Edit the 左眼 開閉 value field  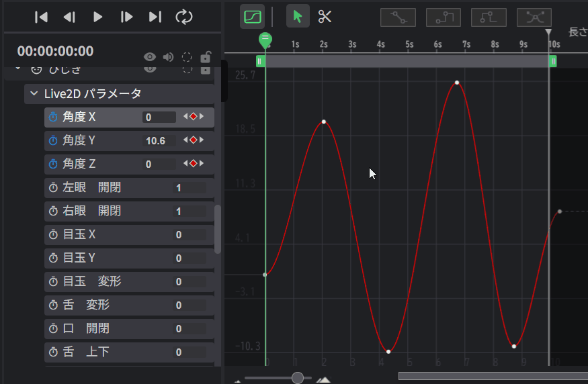tap(190, 188)
